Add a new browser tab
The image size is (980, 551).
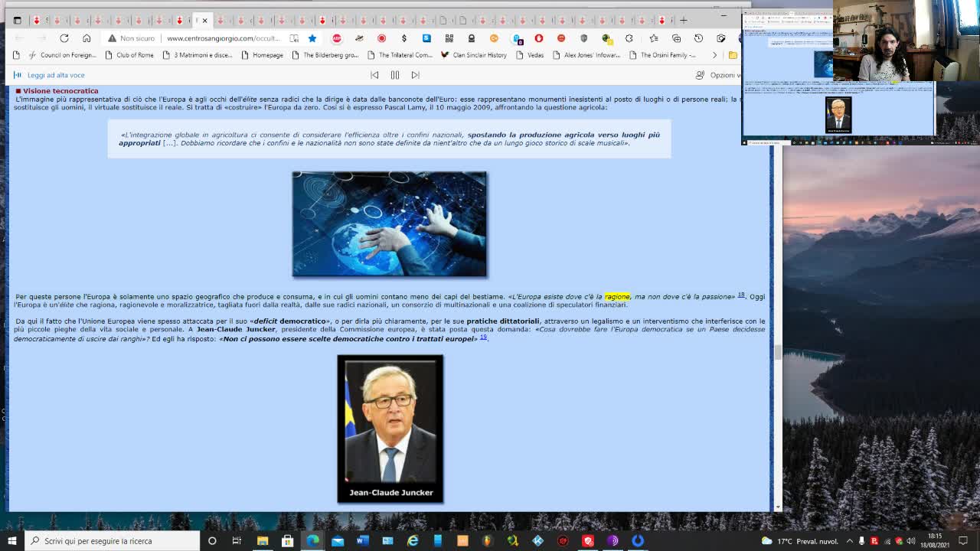click(x=684, y=21)
